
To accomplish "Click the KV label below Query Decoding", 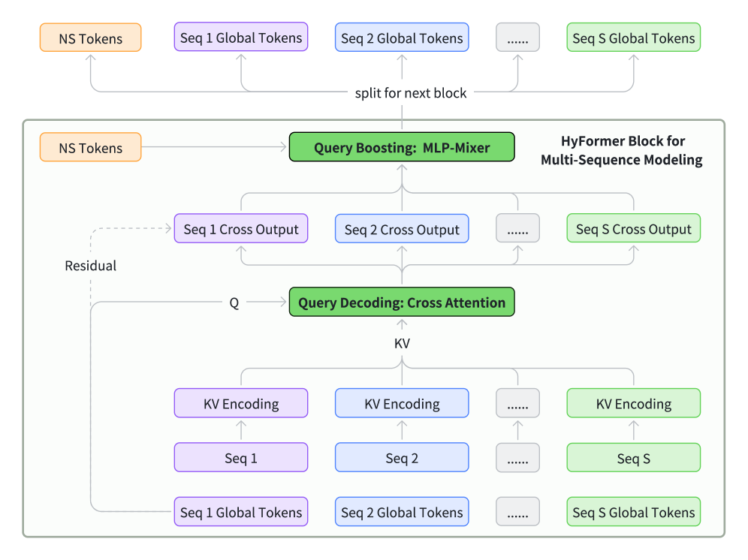I will click(402, 343).
